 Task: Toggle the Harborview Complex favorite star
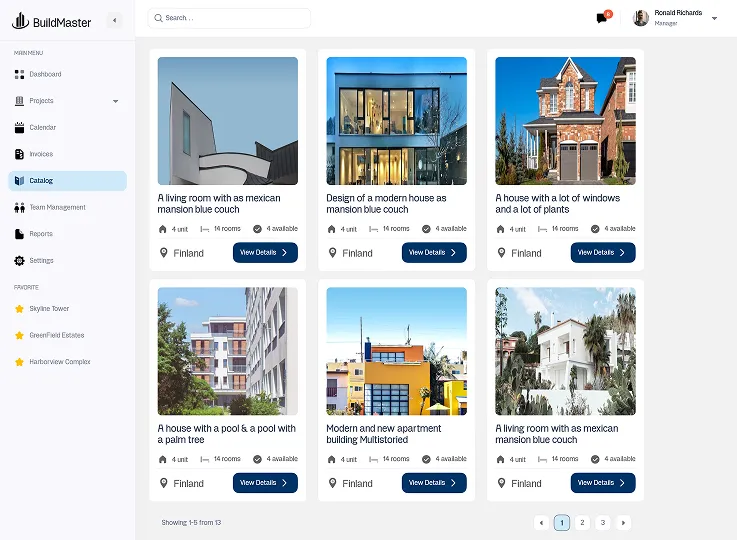tap(19, 362)
